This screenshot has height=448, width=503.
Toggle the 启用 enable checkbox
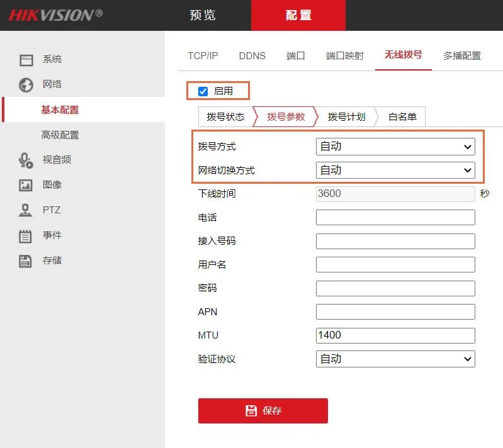click(203, 91)
